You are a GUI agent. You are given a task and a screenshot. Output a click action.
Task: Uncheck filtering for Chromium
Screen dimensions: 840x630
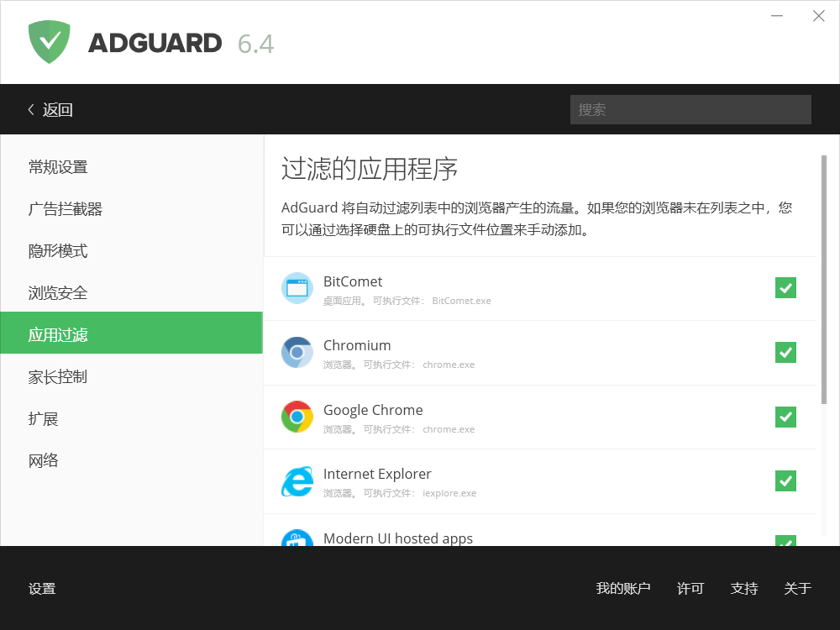click(785, 353)
